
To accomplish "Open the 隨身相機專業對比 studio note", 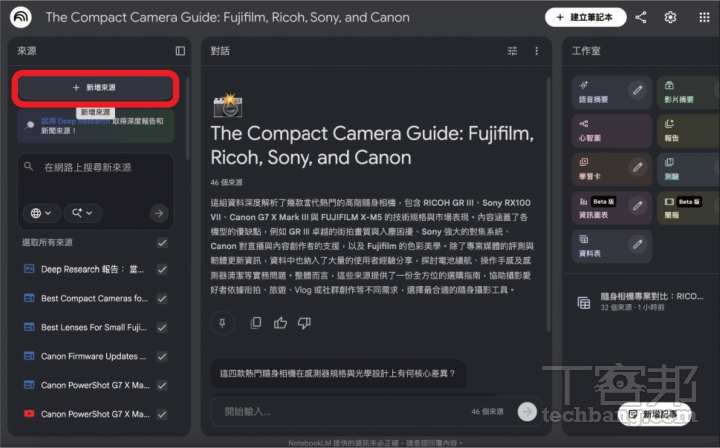I will (643, 302).
